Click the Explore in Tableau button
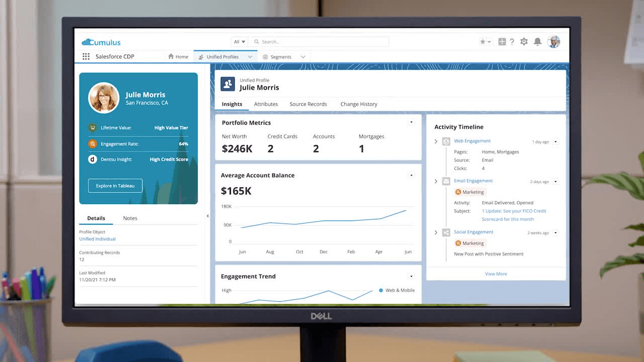 [115, 186]
